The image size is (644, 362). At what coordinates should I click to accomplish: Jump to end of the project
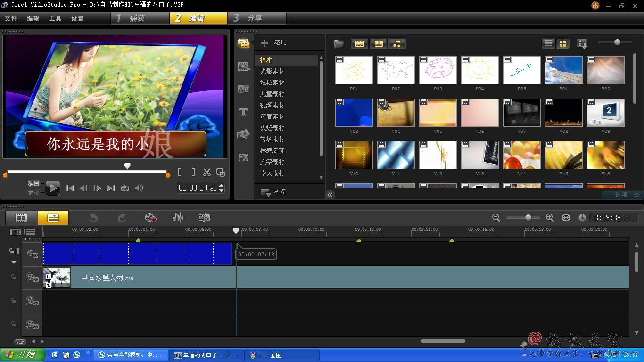(x=111, y=188)
